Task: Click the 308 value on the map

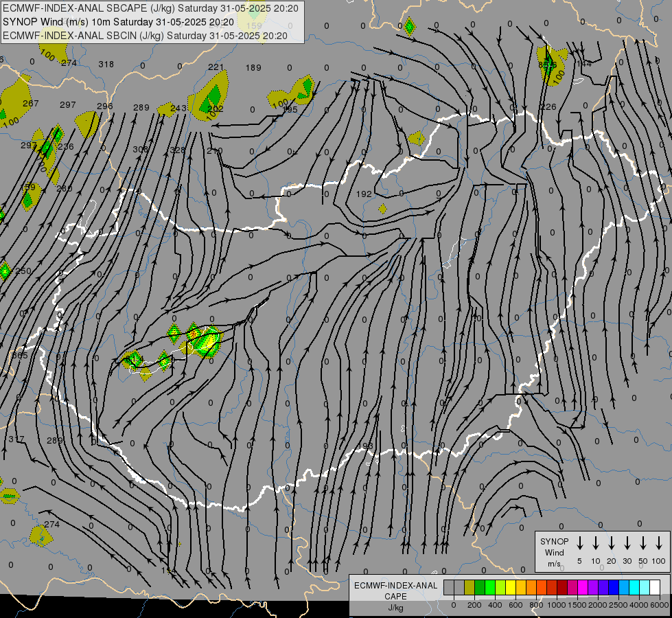Action: tap(140, 149)
